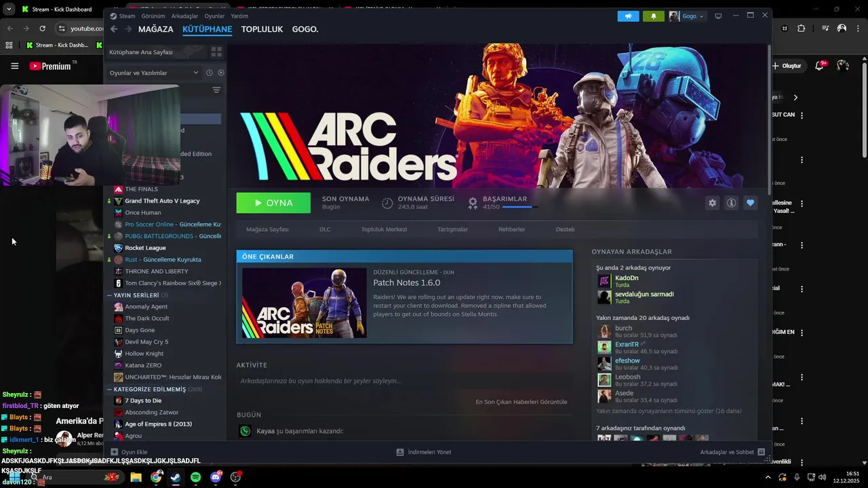Open friend KadoDn in playing list

[x=627, y=278]
